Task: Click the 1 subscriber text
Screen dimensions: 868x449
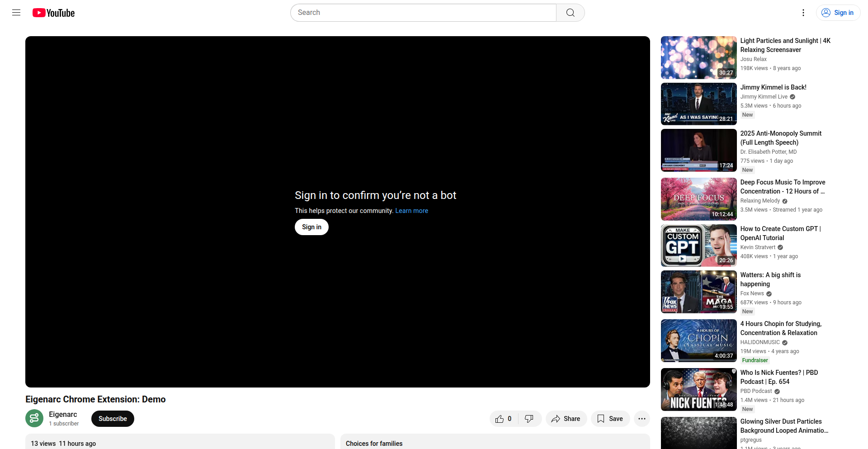Action: pyautogui.click(x=64, y=424)
